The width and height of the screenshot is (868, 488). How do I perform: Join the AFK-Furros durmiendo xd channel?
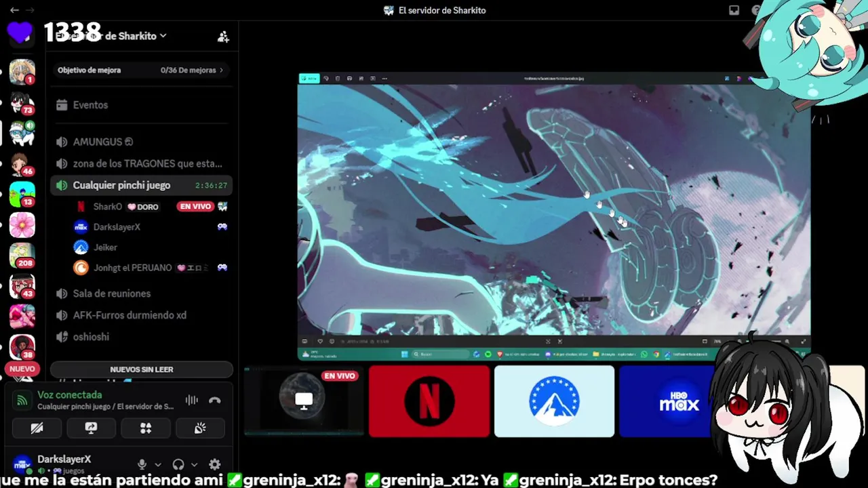click(x=141, y=315)
